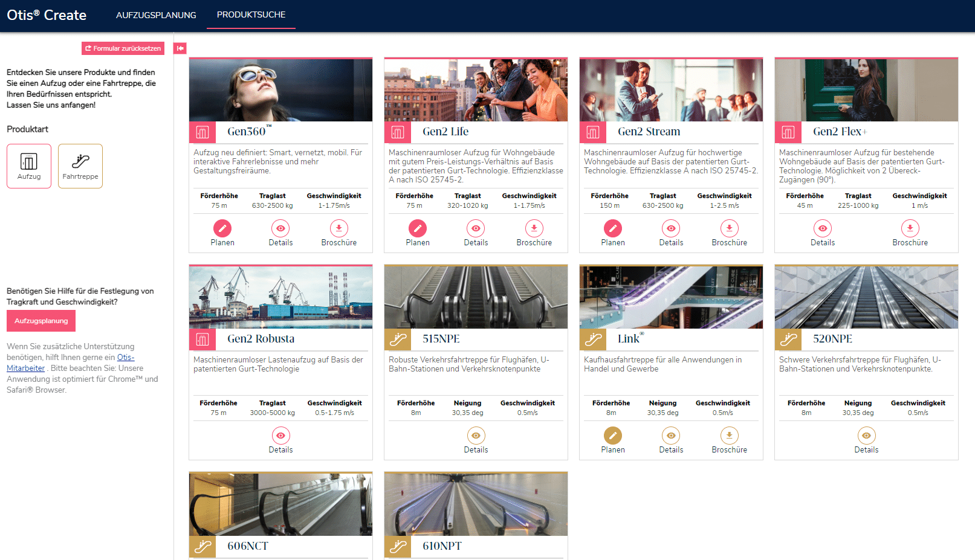
Task: Download Broschüre for Gen360
Action: (339, 228)
